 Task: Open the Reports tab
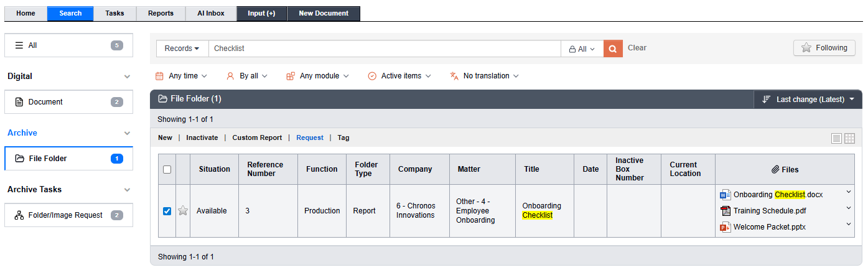point(161,14)
